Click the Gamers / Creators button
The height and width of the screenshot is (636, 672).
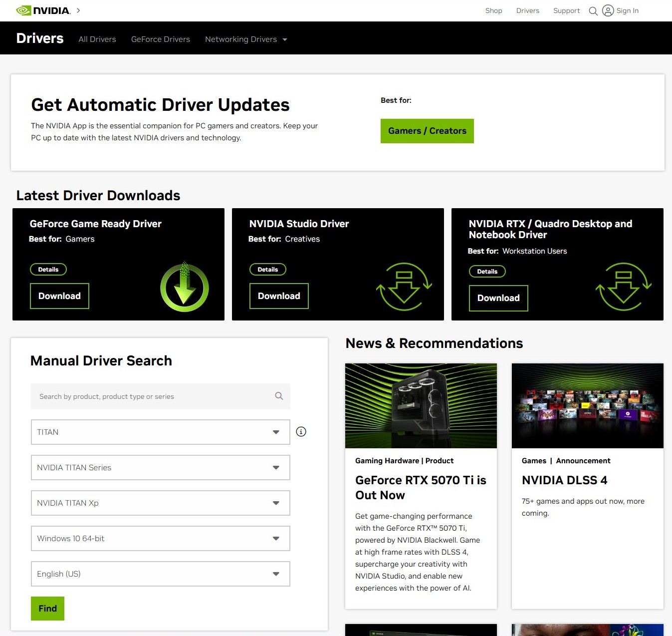(x=427, y=131)
